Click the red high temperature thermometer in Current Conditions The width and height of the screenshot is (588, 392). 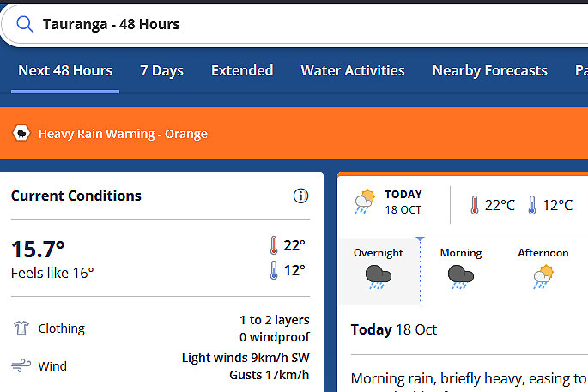click(274, 245)
